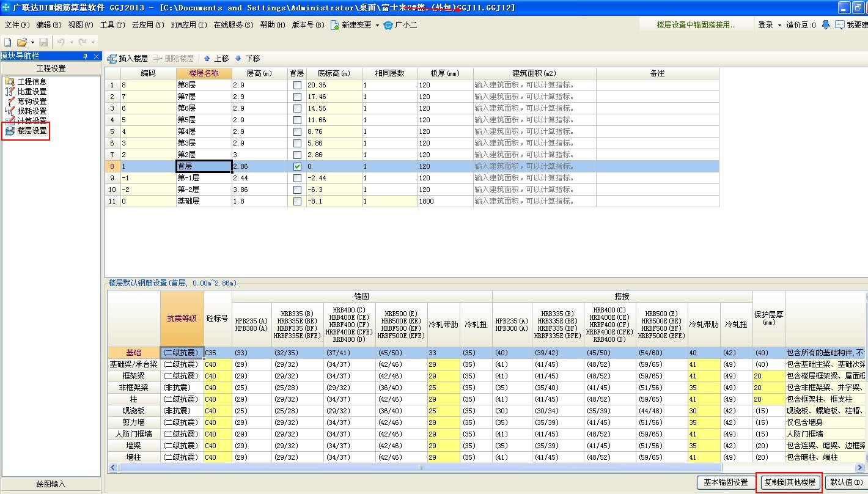Open 工程信息 in navigation tree
Viewport: 868px width, 494px height.
pyautogui.click(x=26, y=82)
